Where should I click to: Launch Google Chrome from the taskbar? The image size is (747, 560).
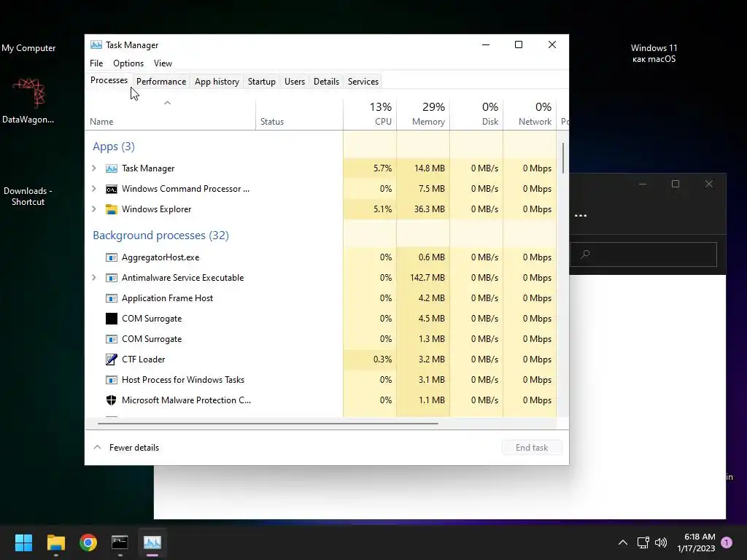point(88,542)
